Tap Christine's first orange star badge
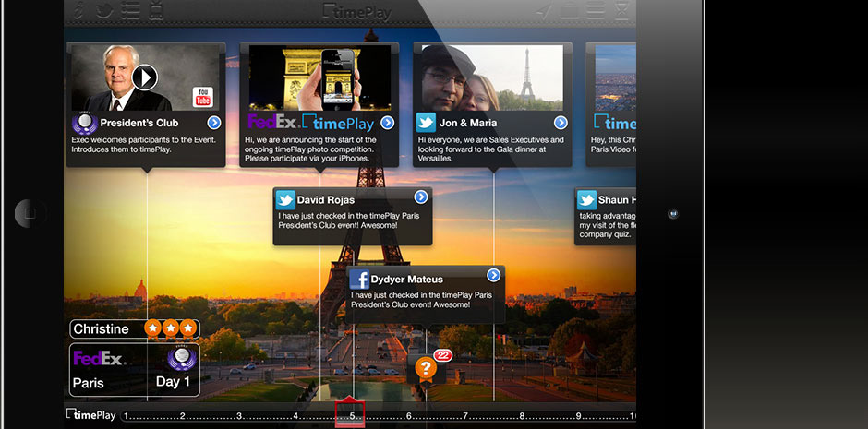 pos(152,328)
